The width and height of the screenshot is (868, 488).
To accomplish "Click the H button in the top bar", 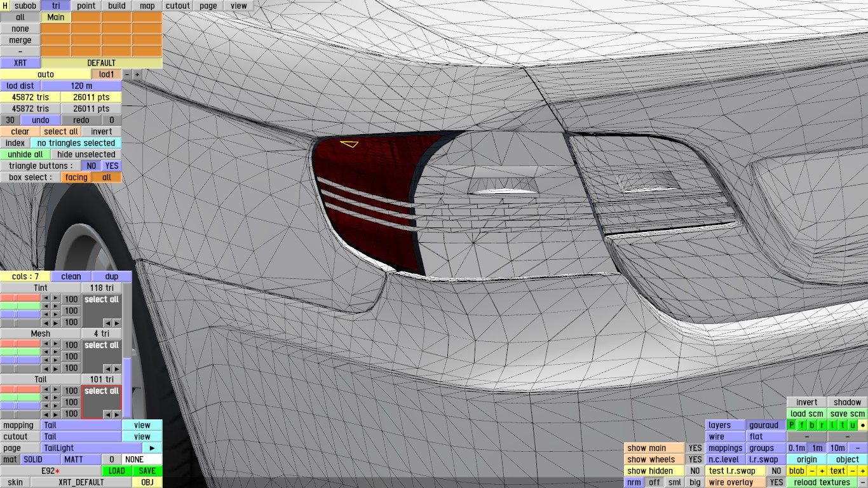I will pos(5,6).
